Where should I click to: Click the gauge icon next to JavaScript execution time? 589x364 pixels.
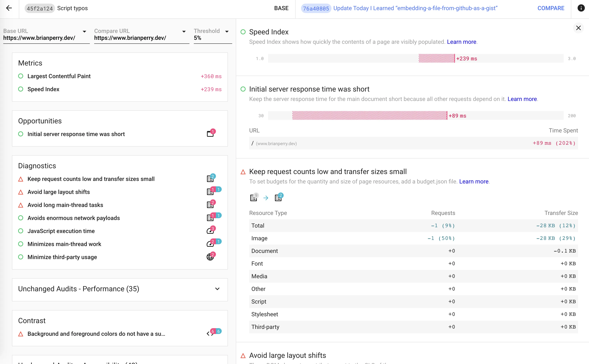tap(210, 231)
